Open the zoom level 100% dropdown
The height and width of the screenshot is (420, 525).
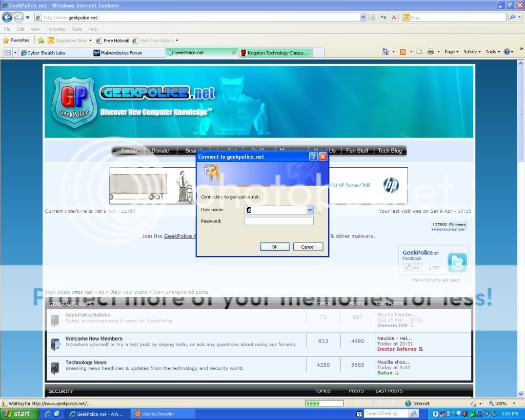(x=514, y=403)
